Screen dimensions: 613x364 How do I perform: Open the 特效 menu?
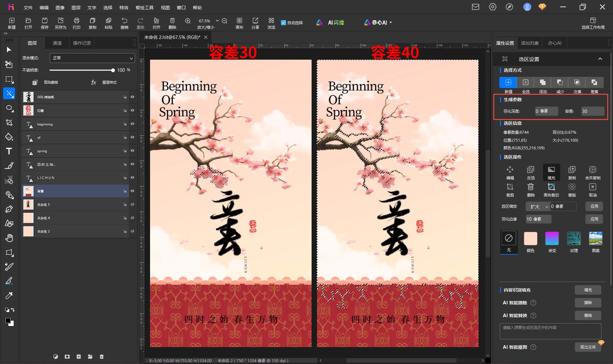(x=124, y=7)
